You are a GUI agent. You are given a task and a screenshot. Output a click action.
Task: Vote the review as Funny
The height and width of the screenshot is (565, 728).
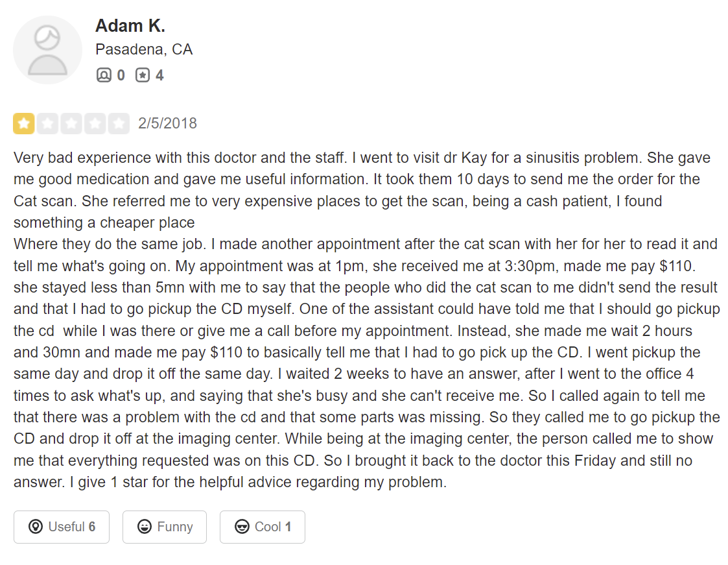tap(165, 527)
